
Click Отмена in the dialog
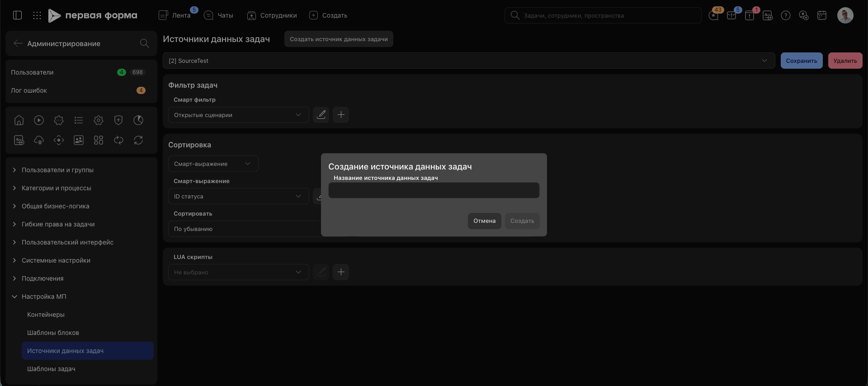tap(485, 221)
